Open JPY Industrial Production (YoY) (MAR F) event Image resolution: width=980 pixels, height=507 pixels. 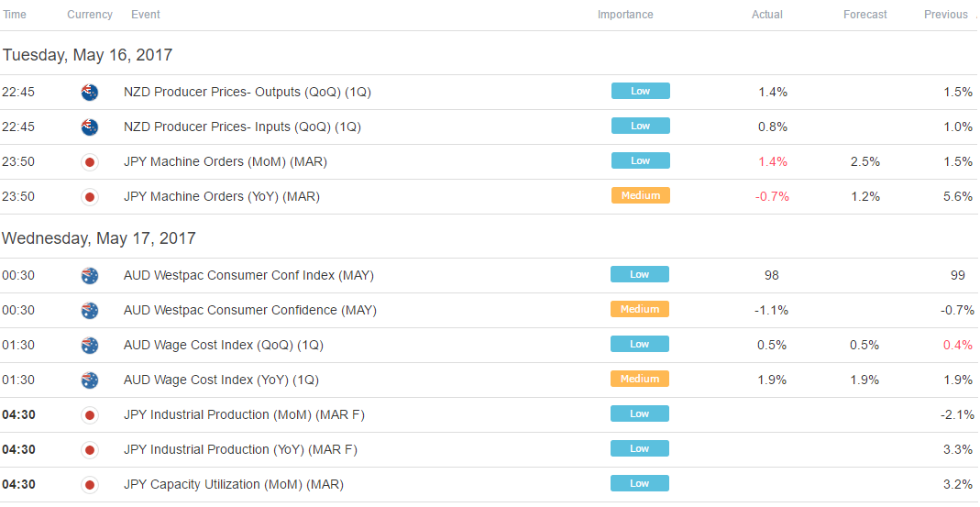pyautogui.click(x=240, y=449)
